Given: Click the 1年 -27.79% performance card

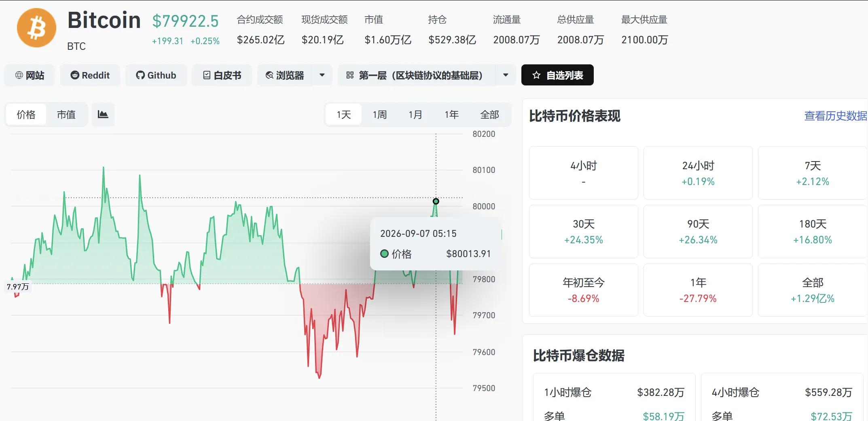Looking at the screenshot, I should click(698, 290).
